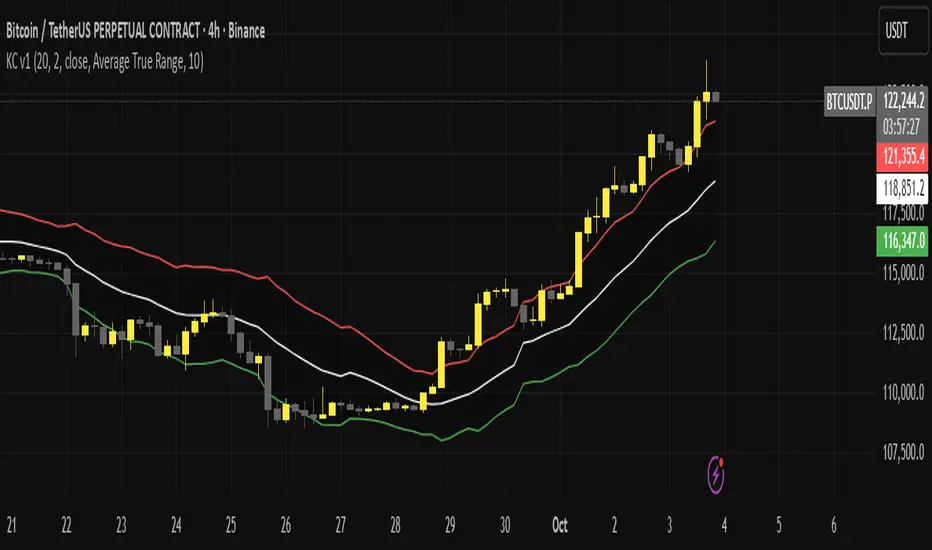
Task: Open the USDT currency selector
Action: (x=903, y=30)
